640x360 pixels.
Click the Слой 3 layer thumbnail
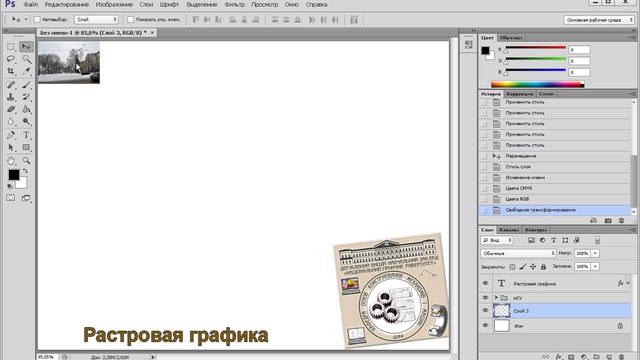pos(502,311)
